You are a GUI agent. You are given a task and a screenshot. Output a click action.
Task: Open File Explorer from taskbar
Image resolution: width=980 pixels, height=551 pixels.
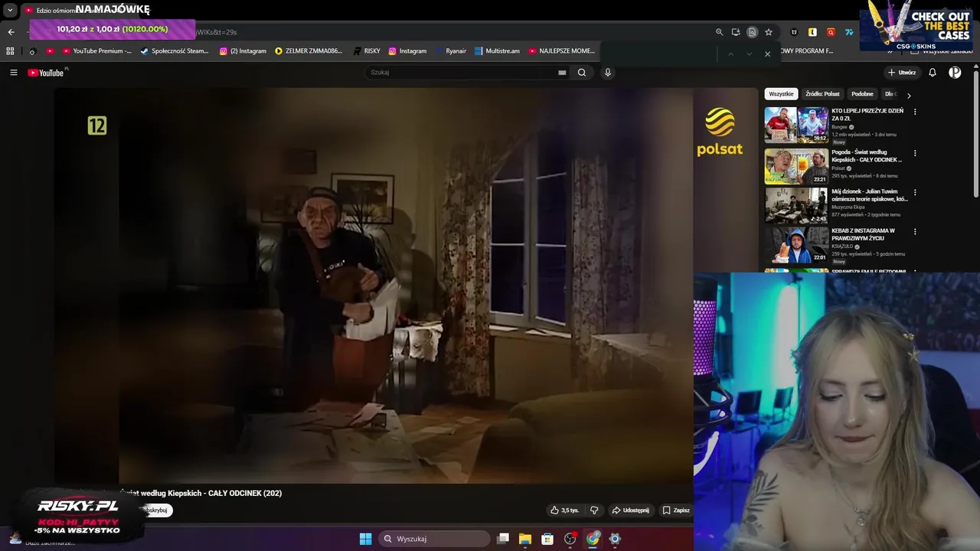525,539
